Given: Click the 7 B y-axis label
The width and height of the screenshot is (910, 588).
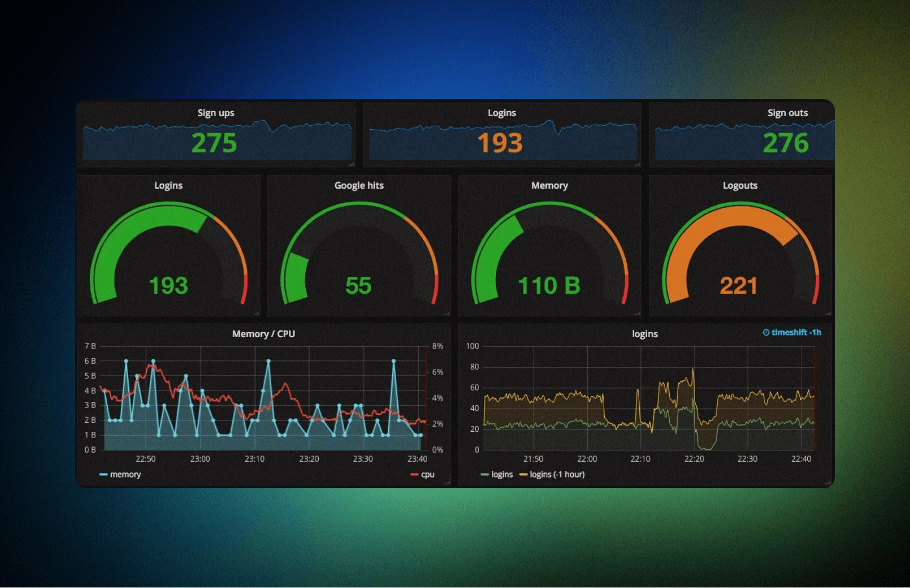Looking at the screenshot, I should [x=90, y=346].
